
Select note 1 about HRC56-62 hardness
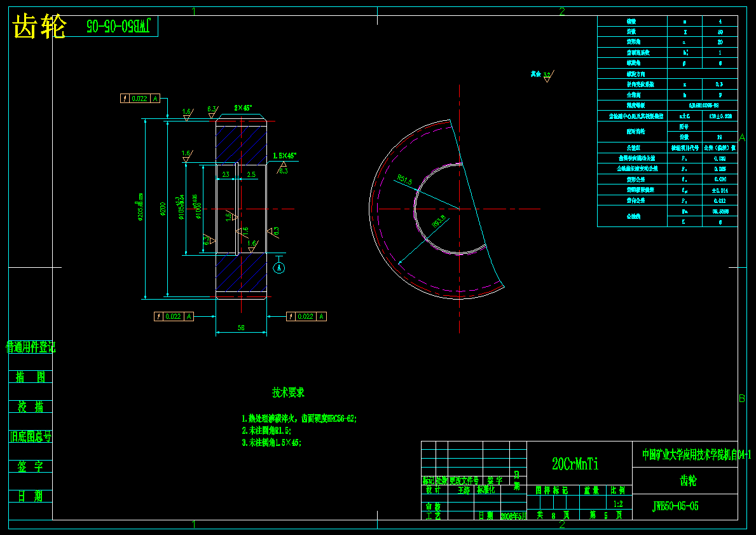pyautogui.click(x=299, y=418)
